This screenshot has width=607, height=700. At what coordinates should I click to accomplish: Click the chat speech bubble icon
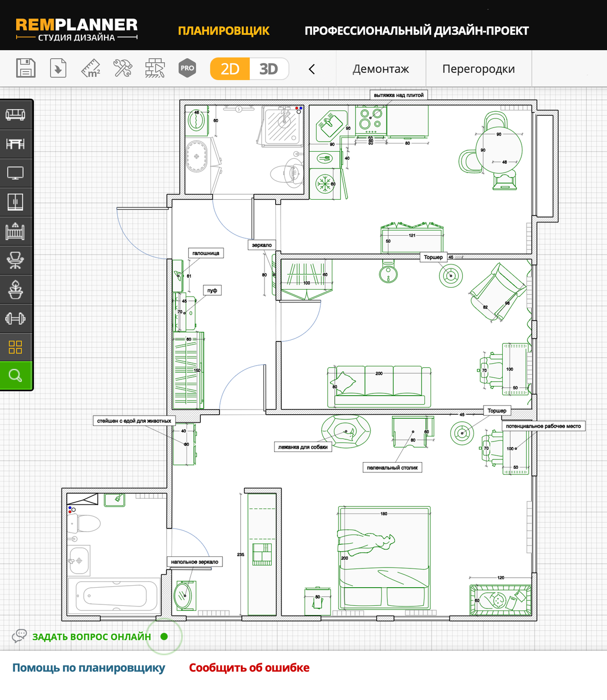[x=19, y=636]
